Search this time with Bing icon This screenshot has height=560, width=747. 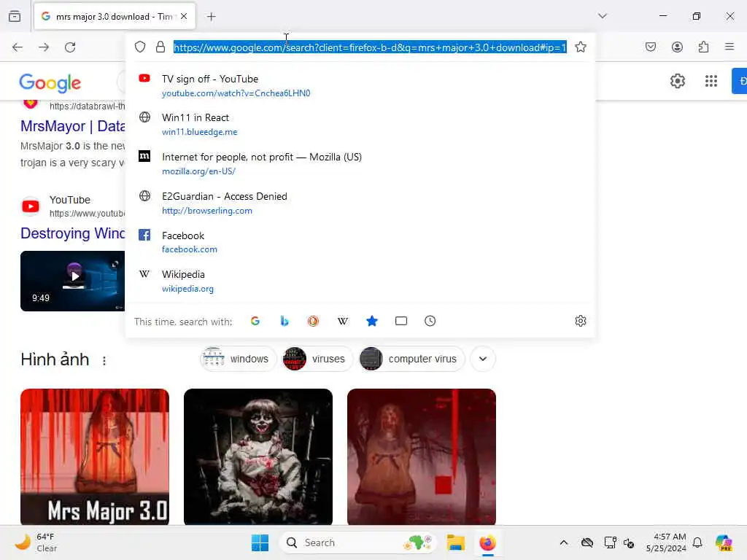pyautogui.click(x=285, y=321)
